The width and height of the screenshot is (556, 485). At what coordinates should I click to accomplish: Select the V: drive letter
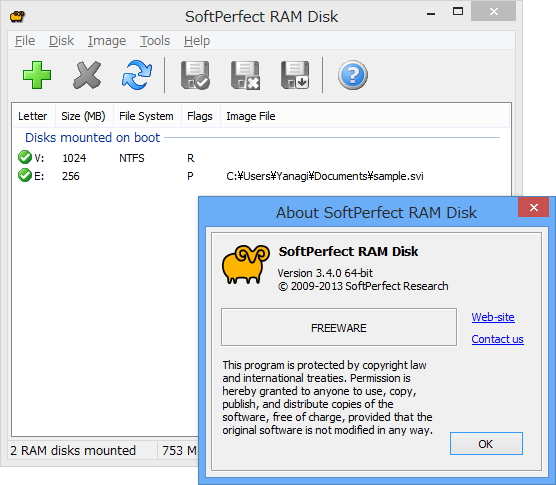39,158
